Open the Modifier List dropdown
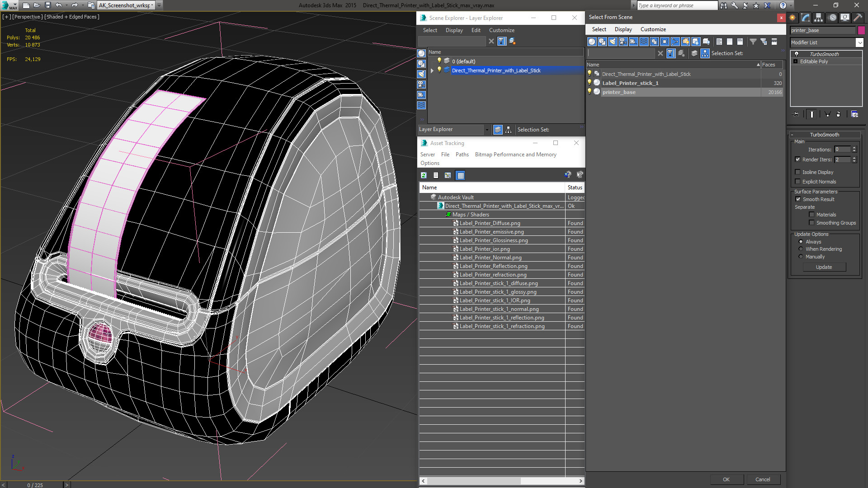Viewport: 868px width, 488px height. 859,42
